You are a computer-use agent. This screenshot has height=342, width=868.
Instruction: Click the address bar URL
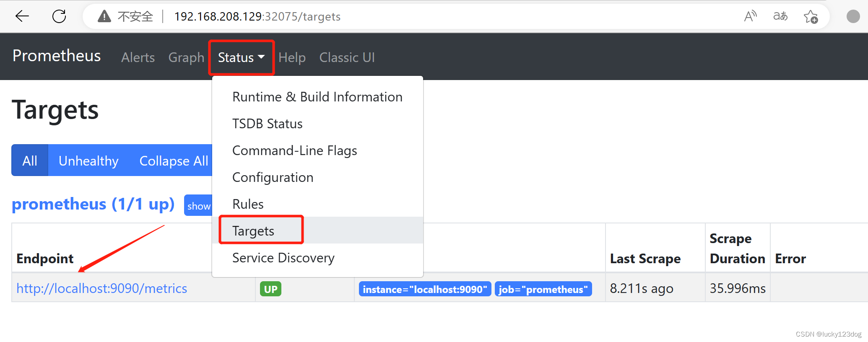pyautogui.click(x=257, y=16)
